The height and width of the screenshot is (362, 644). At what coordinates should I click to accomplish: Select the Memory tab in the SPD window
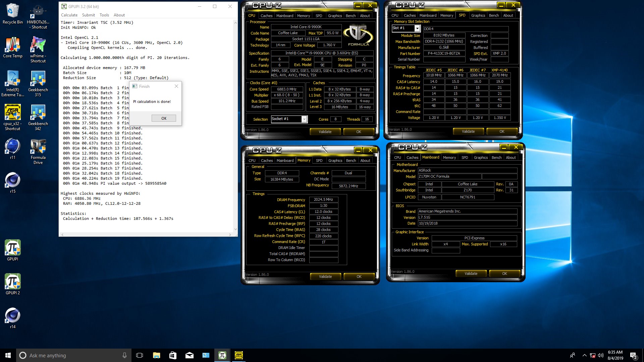point(447,15)
